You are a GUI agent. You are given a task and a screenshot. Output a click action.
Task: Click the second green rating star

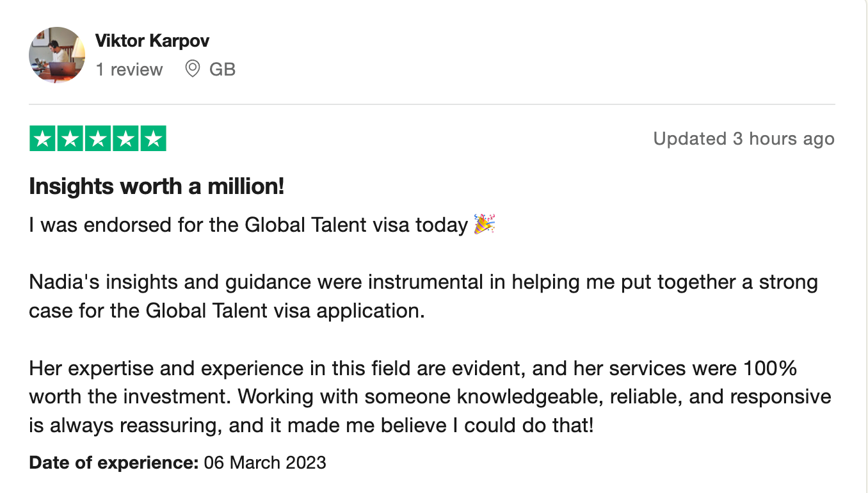coord(70,138)
